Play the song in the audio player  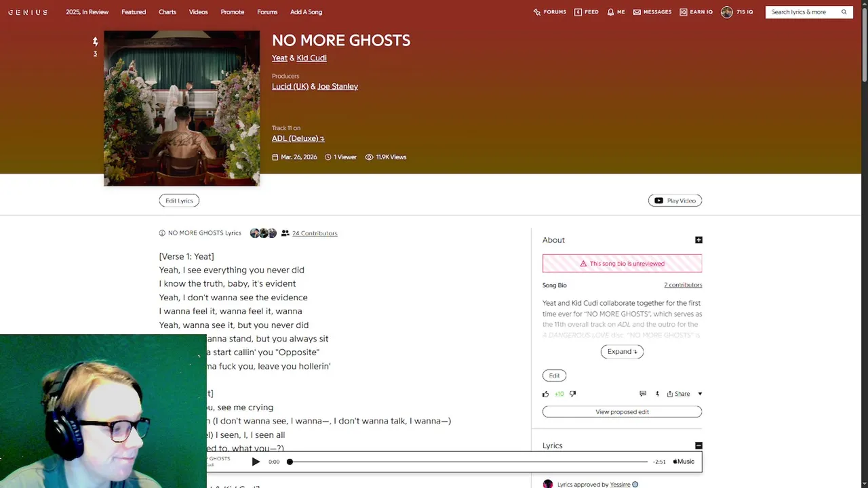pos(256,462)
